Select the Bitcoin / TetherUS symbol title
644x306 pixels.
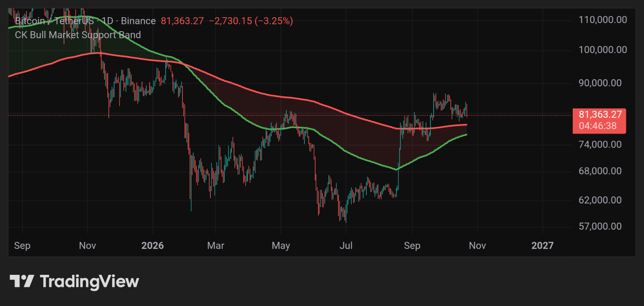(54, 21)
